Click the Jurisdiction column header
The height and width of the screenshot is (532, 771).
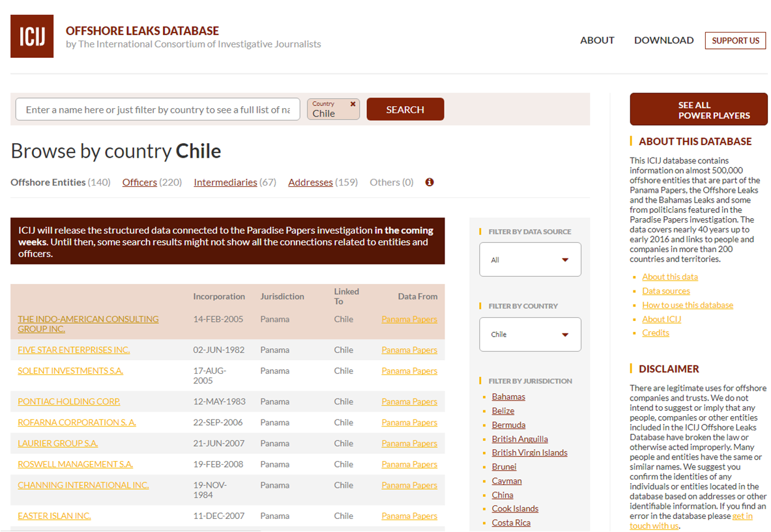pos(282,297)
